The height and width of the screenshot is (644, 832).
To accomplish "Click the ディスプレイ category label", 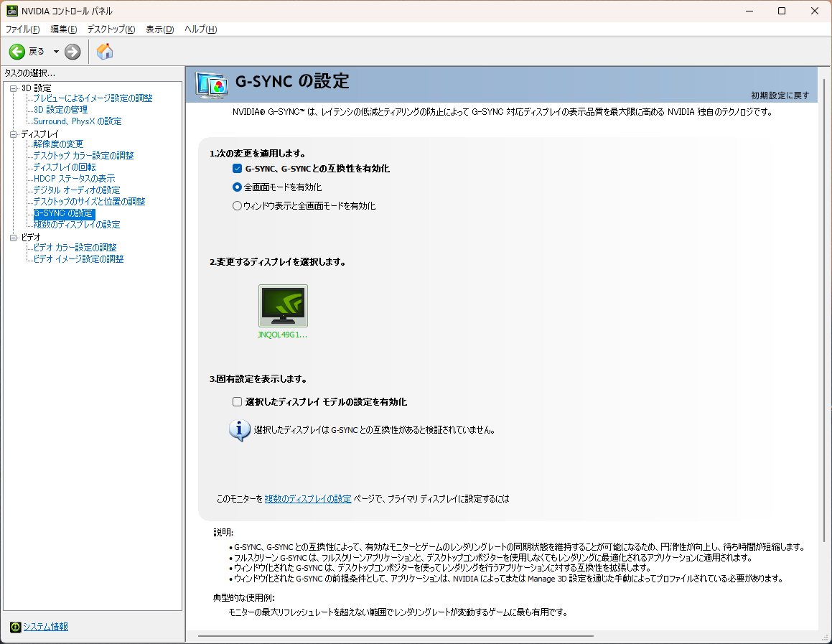I will [x=39, y=134].
